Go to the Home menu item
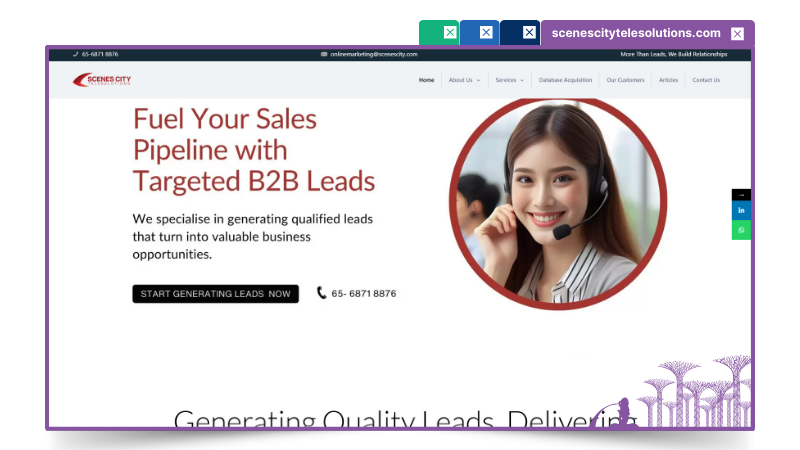800x450 pixels. [x=427, y=80]
